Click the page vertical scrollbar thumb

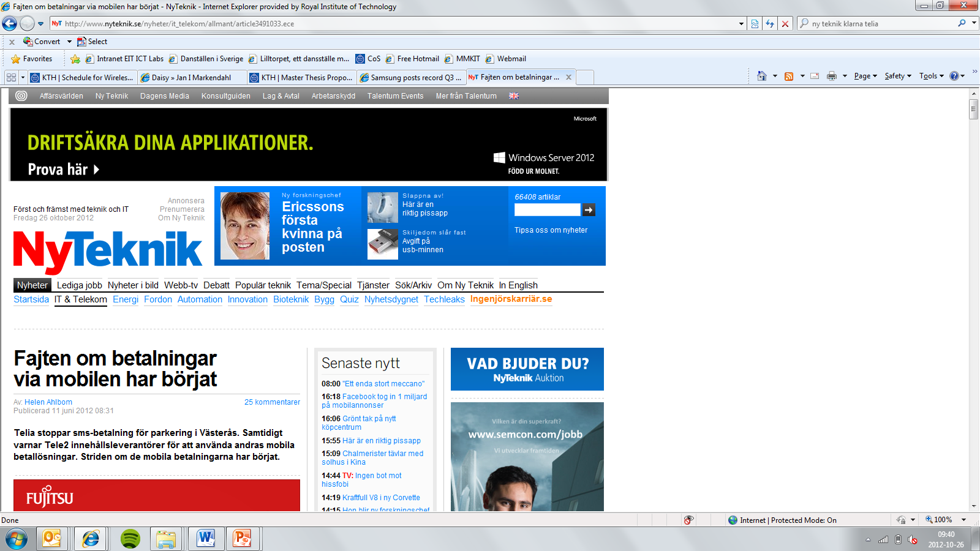pos(974,110)
